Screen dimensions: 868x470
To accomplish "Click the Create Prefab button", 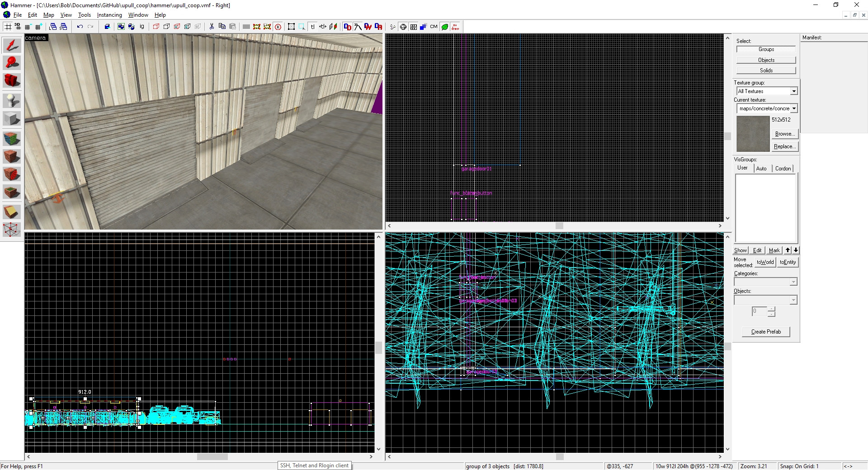I will [766, 332].
